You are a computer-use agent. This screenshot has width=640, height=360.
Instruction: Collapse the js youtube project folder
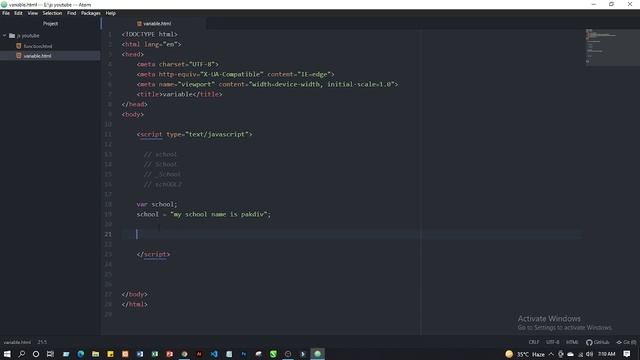tap(4, 36)
